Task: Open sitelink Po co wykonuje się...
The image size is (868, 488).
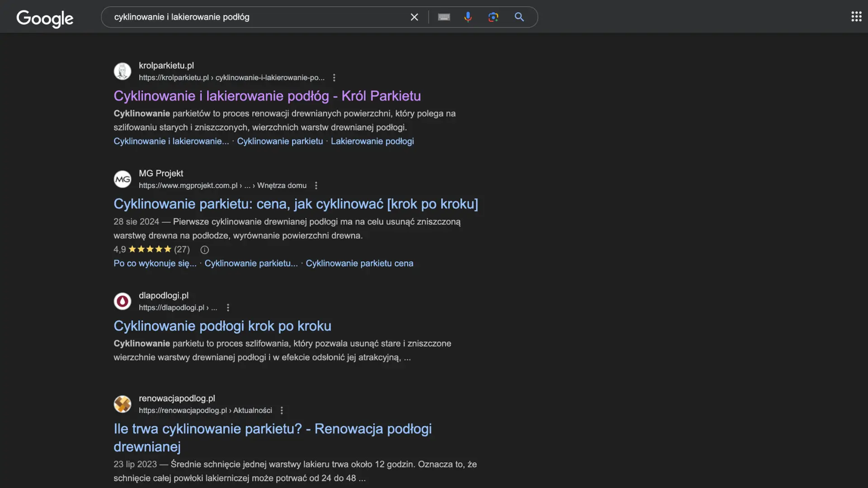Action: point(155,263)
